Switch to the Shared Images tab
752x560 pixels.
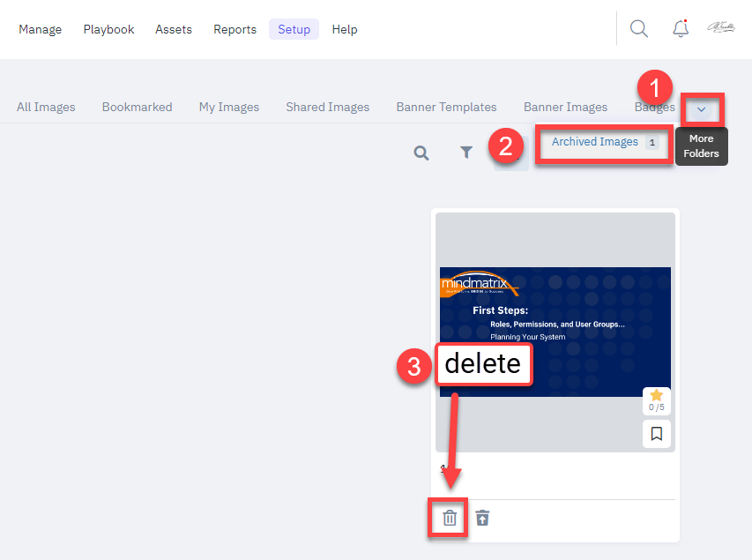(327, 107)
